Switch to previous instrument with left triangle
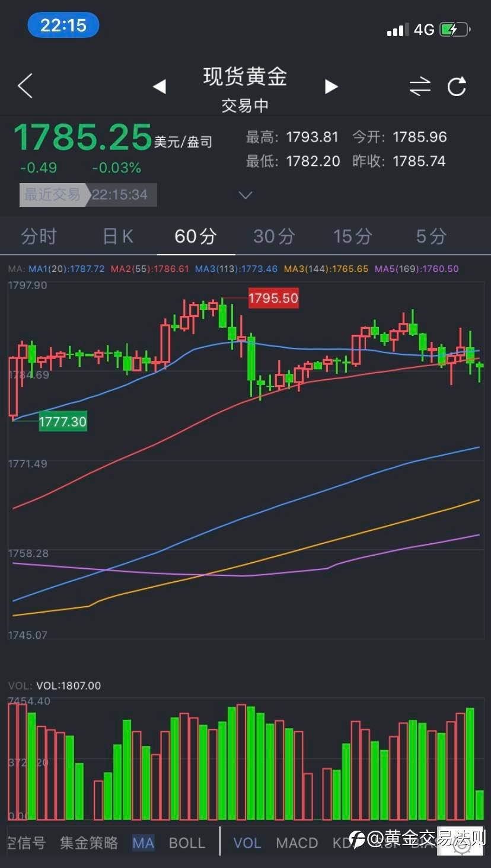Image resolution: width=491 pixels, height=868 pixels. pos(159,87)
